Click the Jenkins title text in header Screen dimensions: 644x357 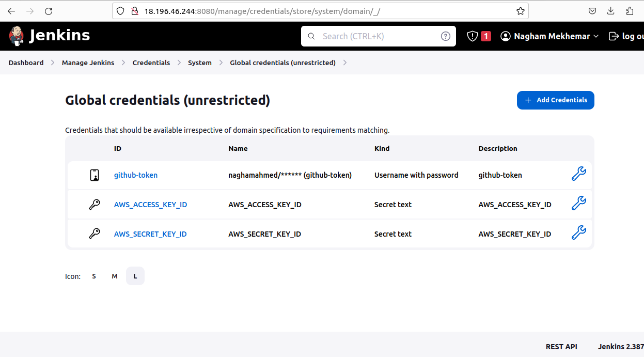pyautogui.click(x=60, y=35)
